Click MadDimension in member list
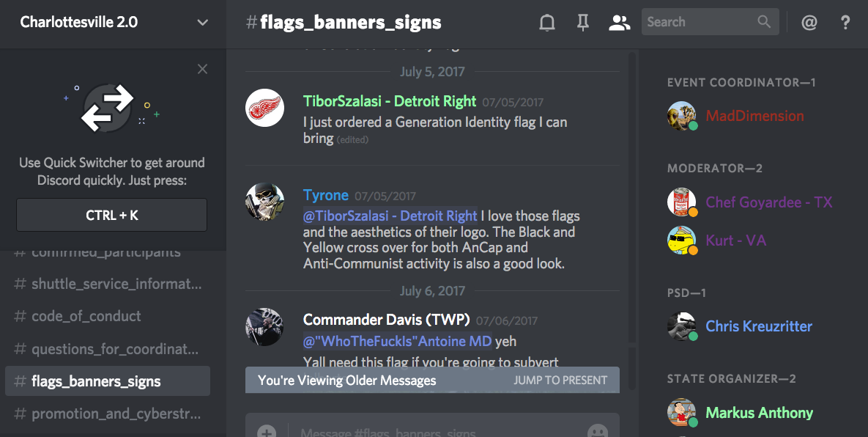The height and width of the screenshot is (437, 868). click(754, 116)
